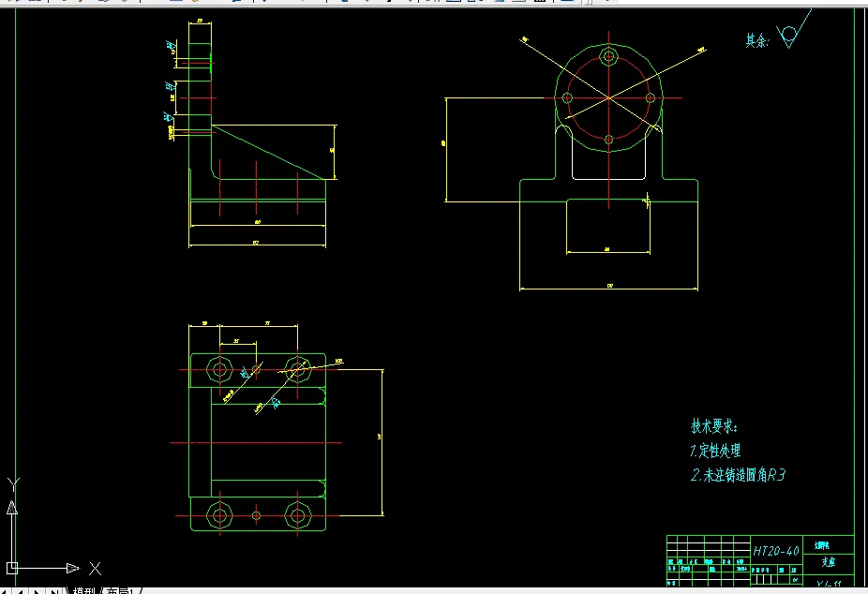Select HT20-40 material text in title block
This screenshot has width=868, height=594.
coord(776,551)
